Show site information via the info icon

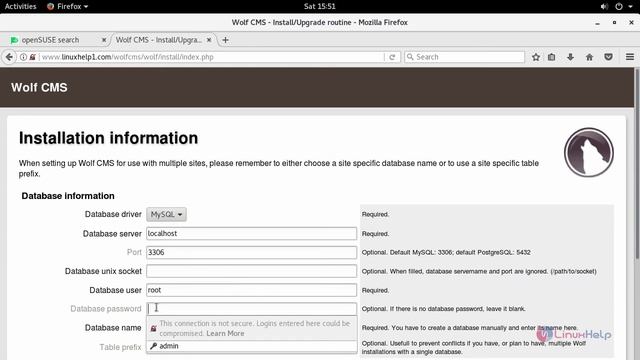click(23, 57)
